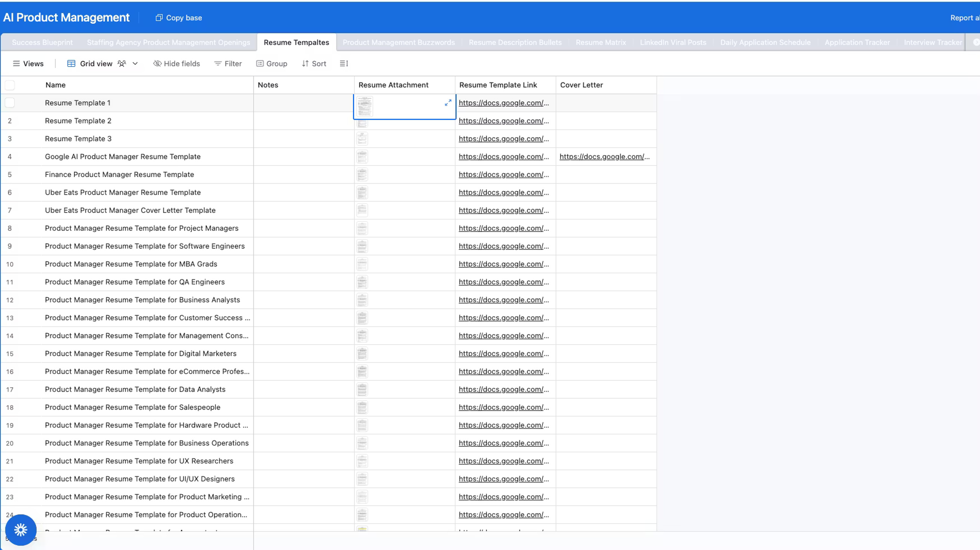Open the Resume Matrix tab
980x550 pixels.
tap(601, 42)
